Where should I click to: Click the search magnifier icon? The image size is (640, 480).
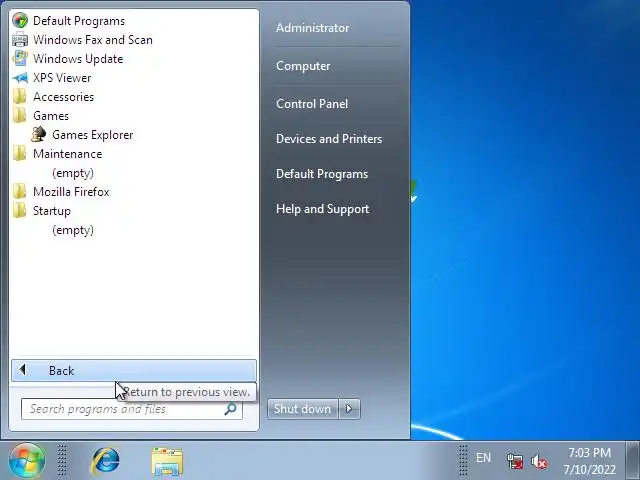[231, 409]
